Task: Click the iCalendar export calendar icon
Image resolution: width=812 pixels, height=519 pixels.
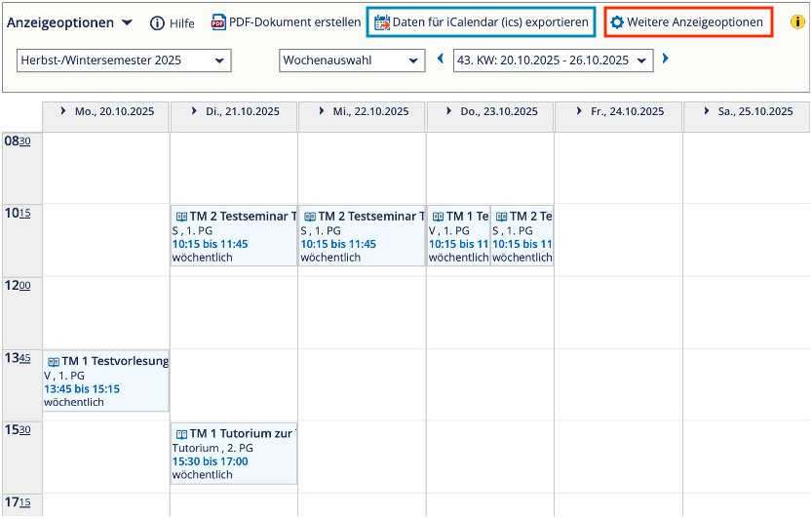Action: 382,22
